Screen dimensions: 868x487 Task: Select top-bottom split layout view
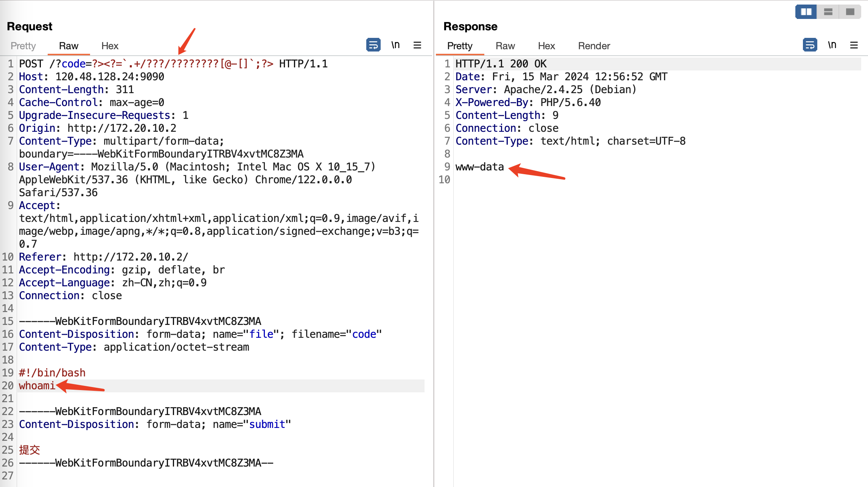pos(828,12)
